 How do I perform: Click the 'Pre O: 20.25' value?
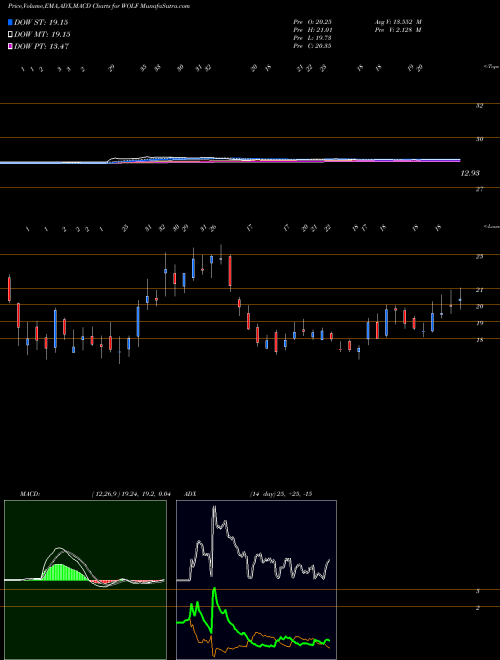tap(312, 22)
